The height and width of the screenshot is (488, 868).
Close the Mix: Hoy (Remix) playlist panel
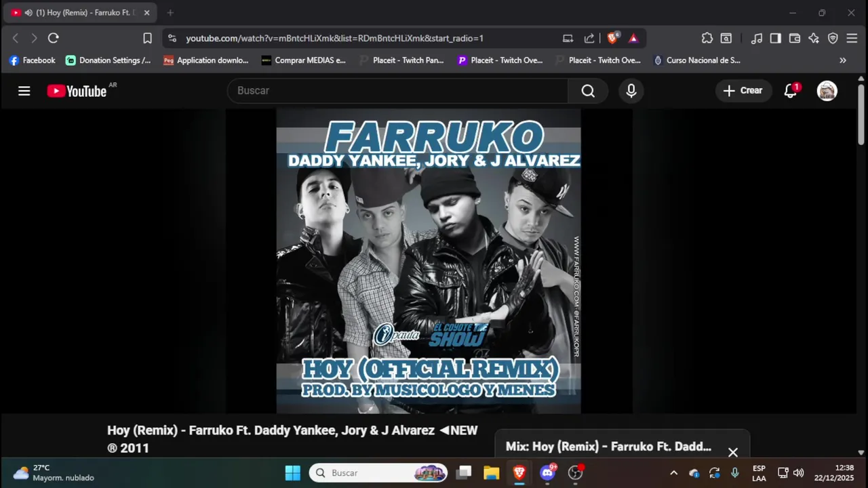click(733, 452)
